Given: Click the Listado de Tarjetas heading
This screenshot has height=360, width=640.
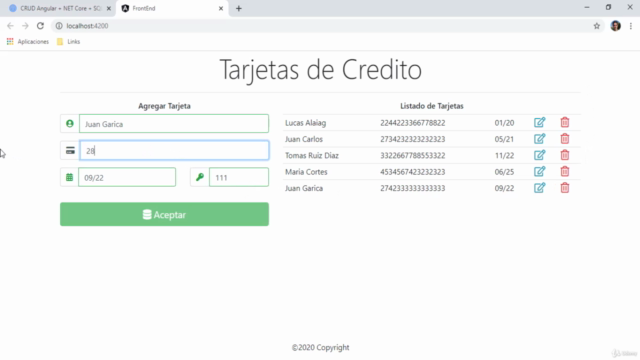Looking at the screenshot, I should (x=432, y=106).
